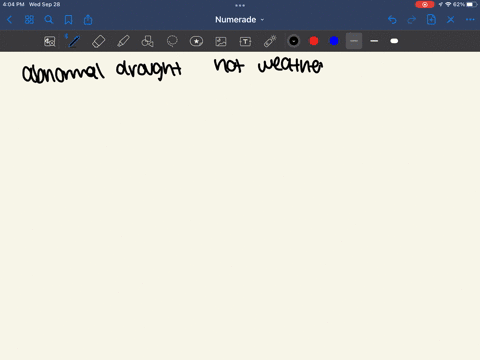The width and height of the screenshot is (480, 360).
Task: Open the share and export menu
Action: point(88,20)
